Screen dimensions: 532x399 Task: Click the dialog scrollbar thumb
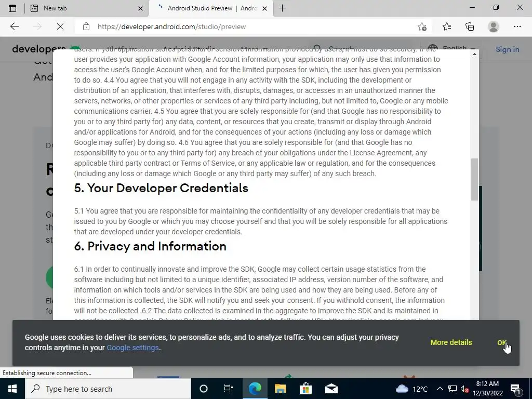pyautogui.click(x=474, y=179)
